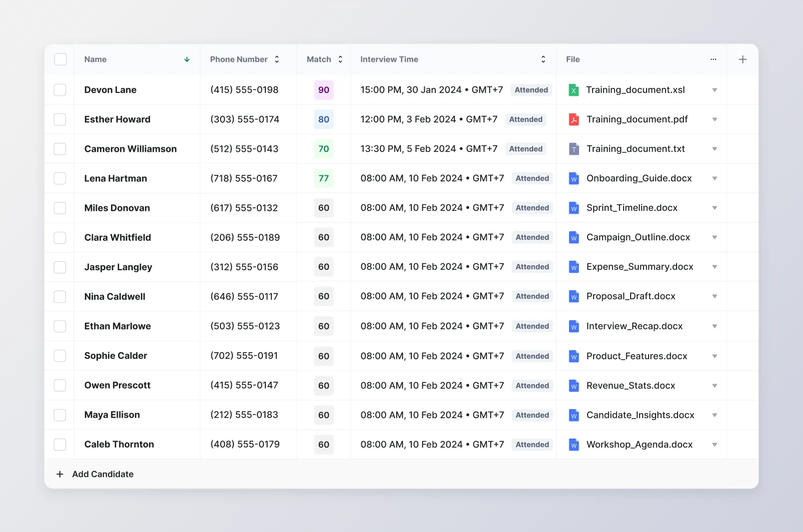Viewport: 803px width, 532px height.
Task: Open dropdown for Training_document.pdf
Action: (715, 120)
